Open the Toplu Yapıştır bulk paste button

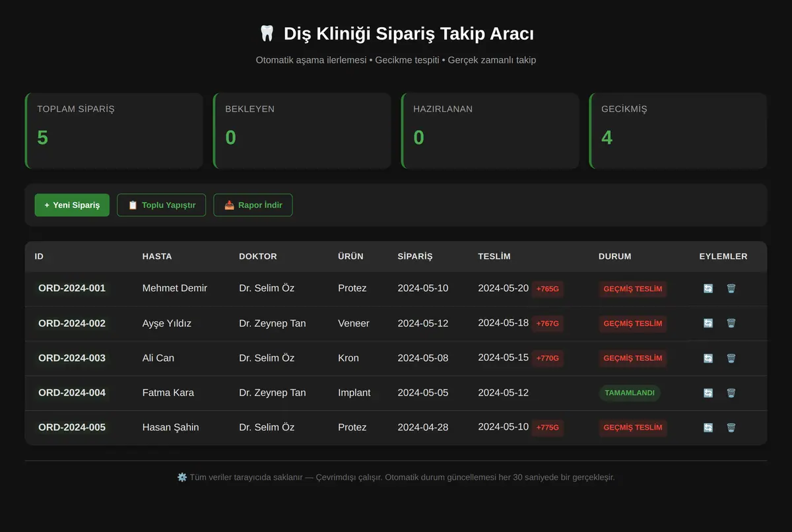pyautogui.click(x=162, y=205)
